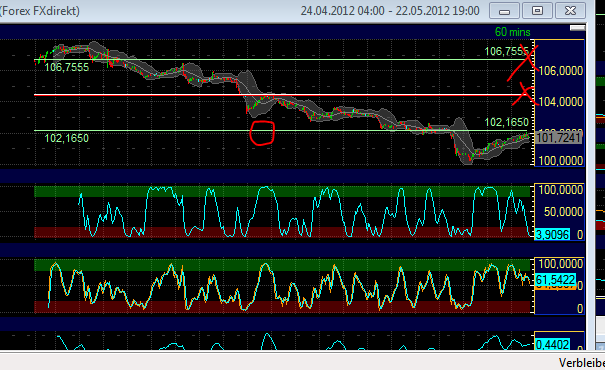Click the '60 mins' timeframe label
The width and height of the screenshot is (605, 371).
point(512,32)
